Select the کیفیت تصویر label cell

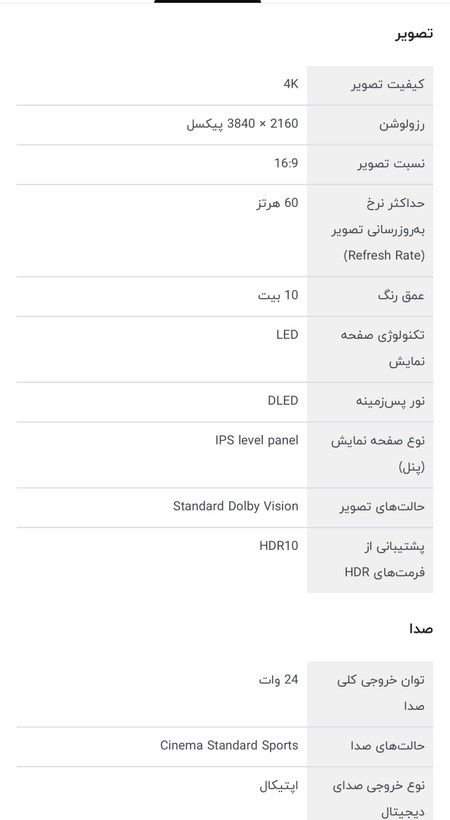coord(370,85)
